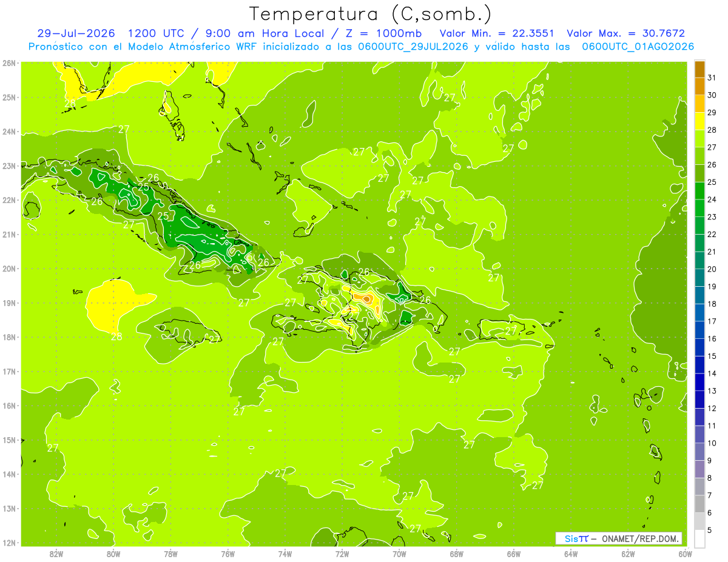Click the '60W' longitude axis label
This screenshot has height=562, width=728.
point(685,554)
